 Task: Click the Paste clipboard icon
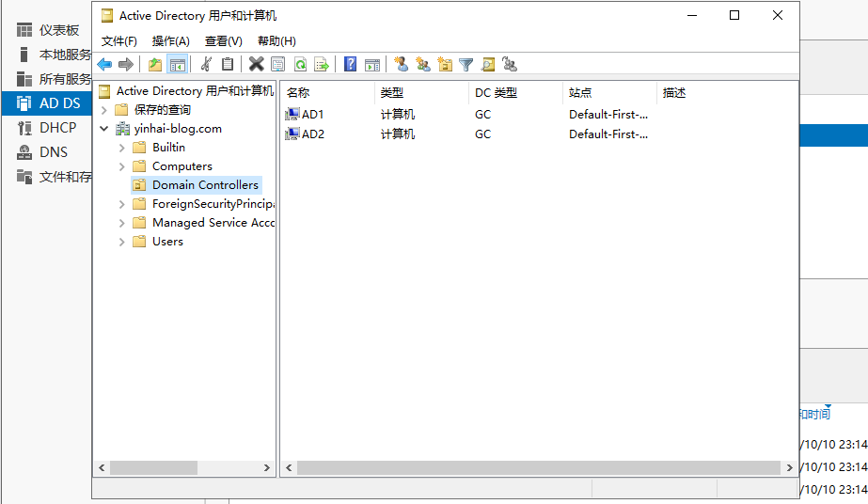[228, 65]
